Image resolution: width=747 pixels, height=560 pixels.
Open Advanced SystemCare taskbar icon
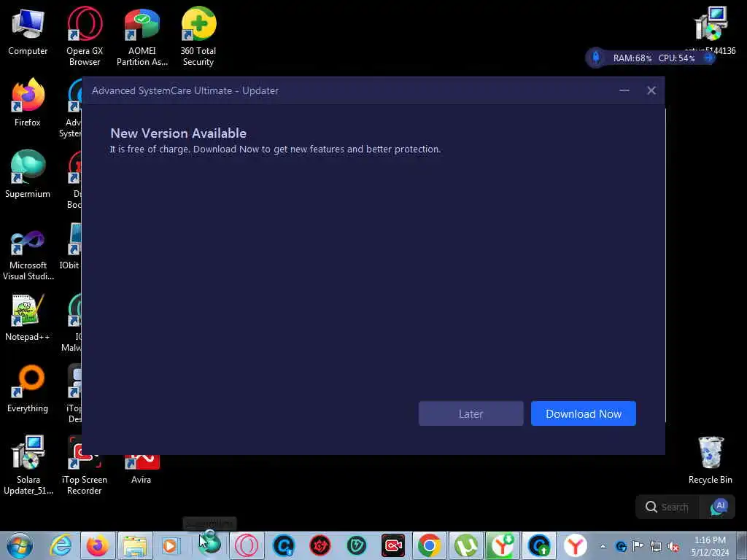click(284, 545)
